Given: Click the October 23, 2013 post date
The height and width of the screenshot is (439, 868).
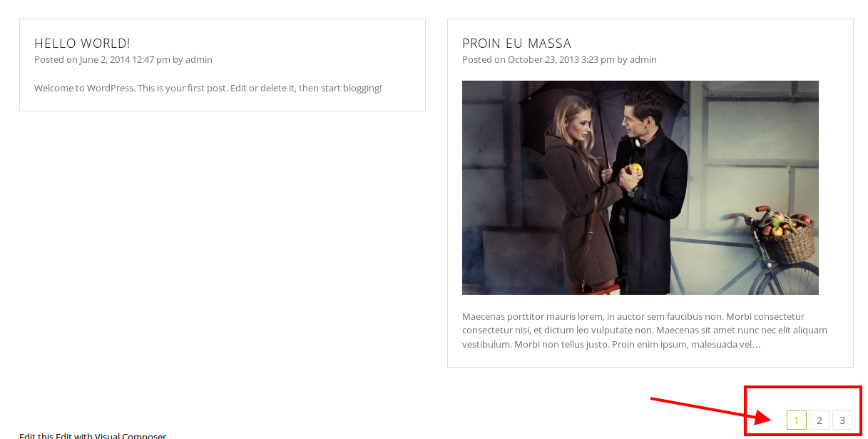Looking at the screenshot, I should (561, 60).
